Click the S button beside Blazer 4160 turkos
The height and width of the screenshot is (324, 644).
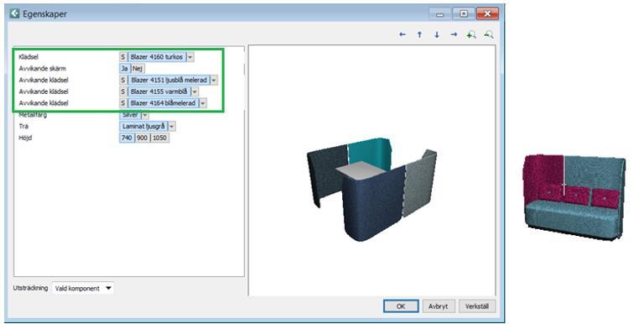click(122, 57)
